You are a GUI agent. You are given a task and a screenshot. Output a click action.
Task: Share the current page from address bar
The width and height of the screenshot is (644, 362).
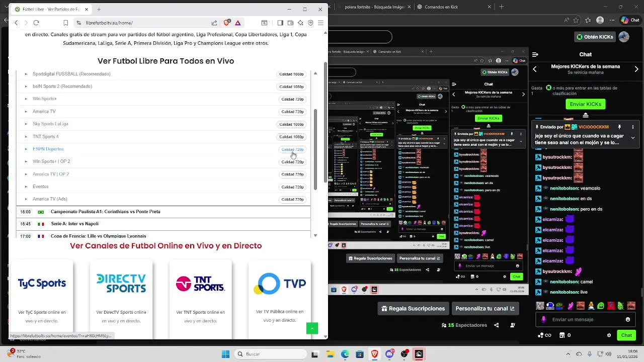(x=214, y=23)
